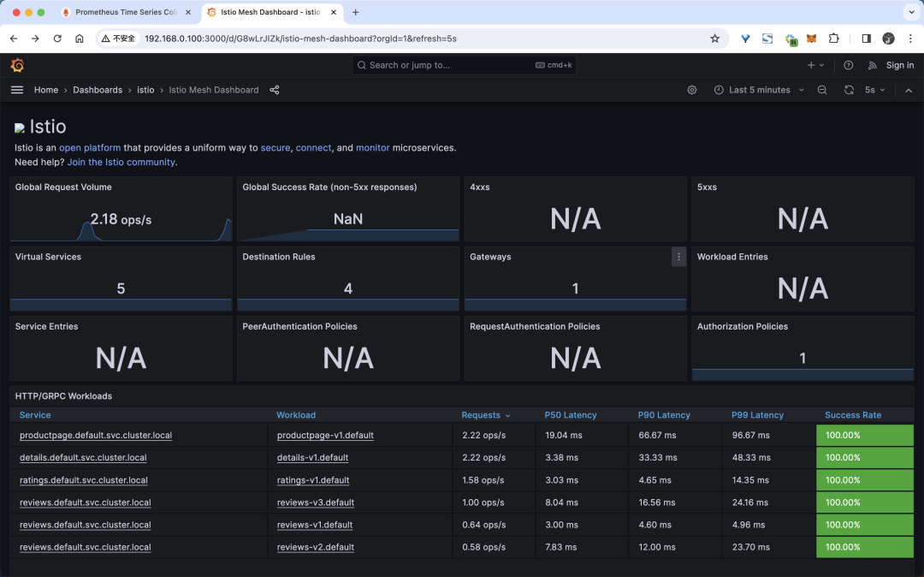Open the Join the Istio community link

[121, 162]
